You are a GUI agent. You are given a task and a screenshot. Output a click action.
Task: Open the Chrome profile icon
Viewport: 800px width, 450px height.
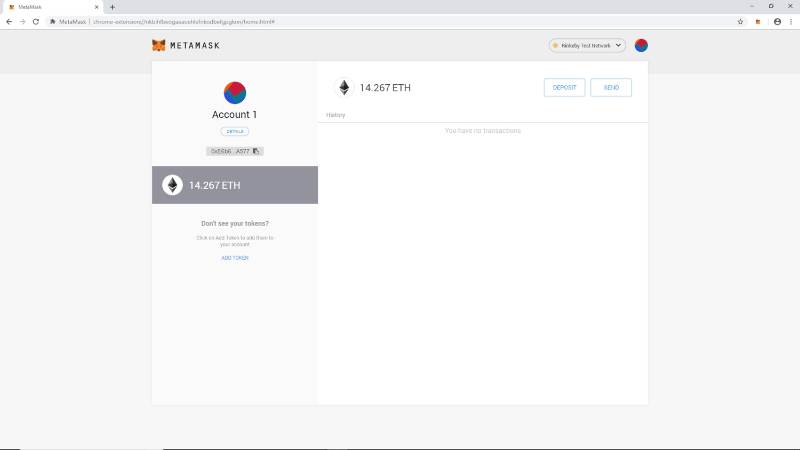coord(777,22)
